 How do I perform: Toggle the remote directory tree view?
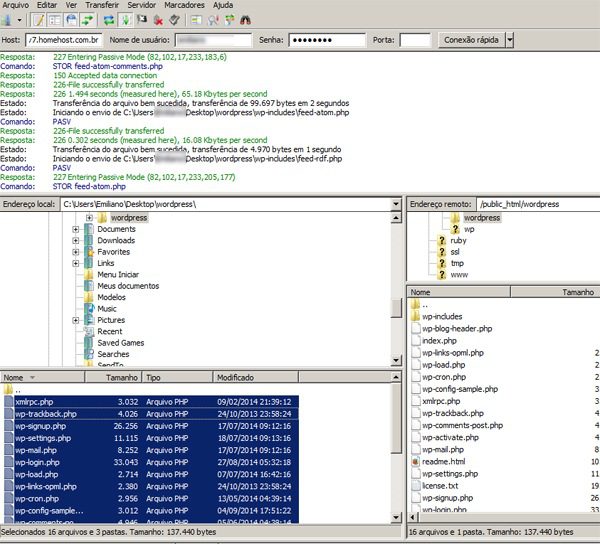71,20
